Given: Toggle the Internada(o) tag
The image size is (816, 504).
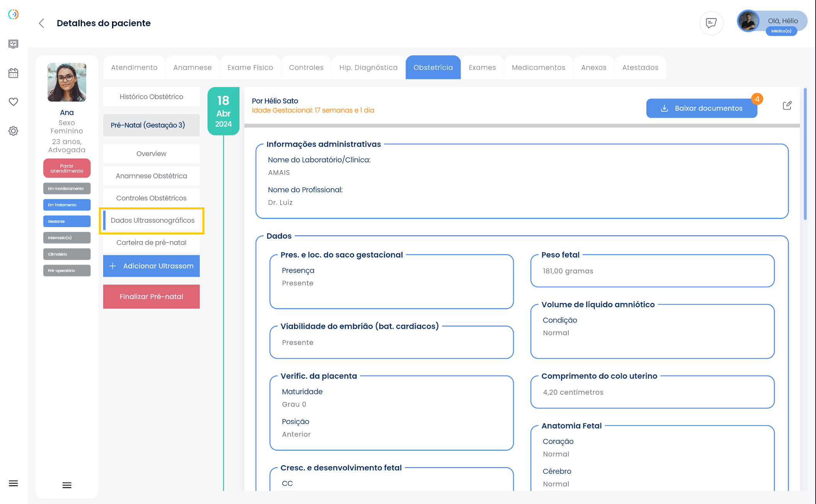Looking at the screenshot, I should click(x=67, y=238).
